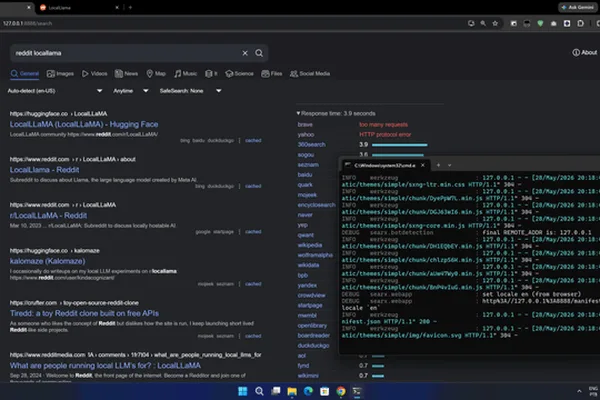Click the zoom magnifier icon in address bar

(483, 23)
